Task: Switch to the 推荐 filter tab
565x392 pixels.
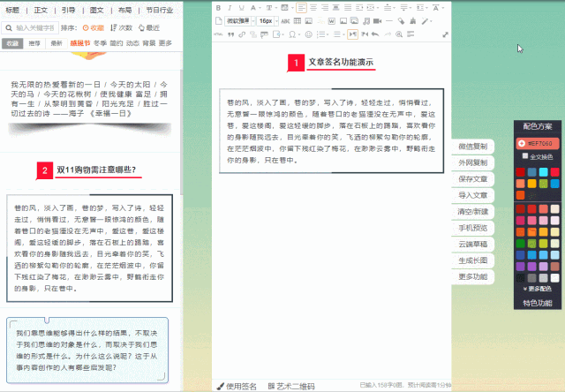Action: pos(34,43)
